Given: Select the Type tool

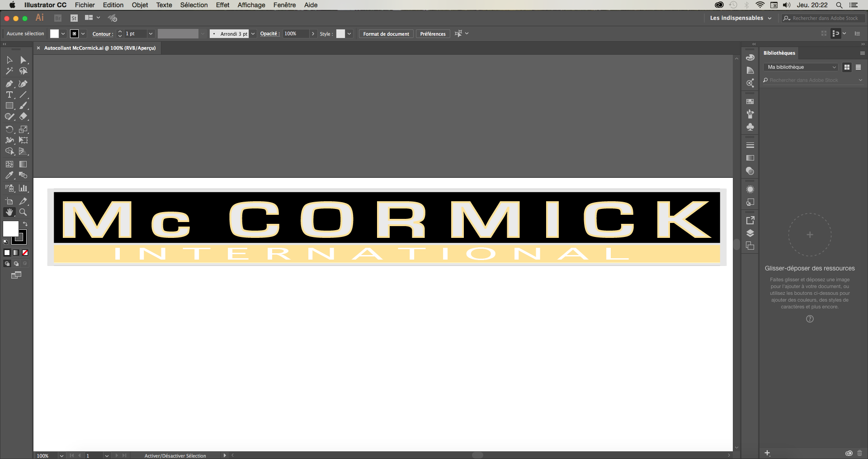Looking at the screenshot, I should (x=9, y=95).
